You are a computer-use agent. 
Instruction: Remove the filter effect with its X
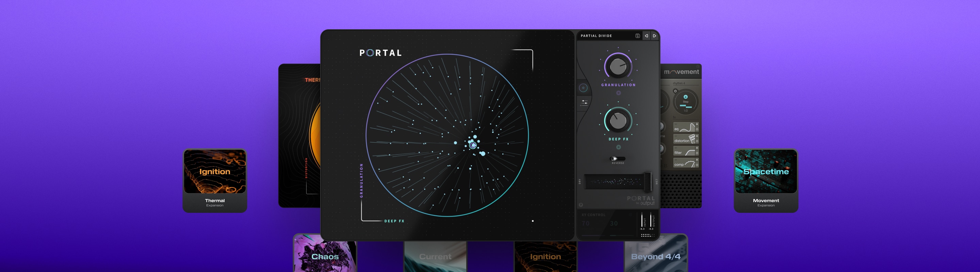pos(697,148)
